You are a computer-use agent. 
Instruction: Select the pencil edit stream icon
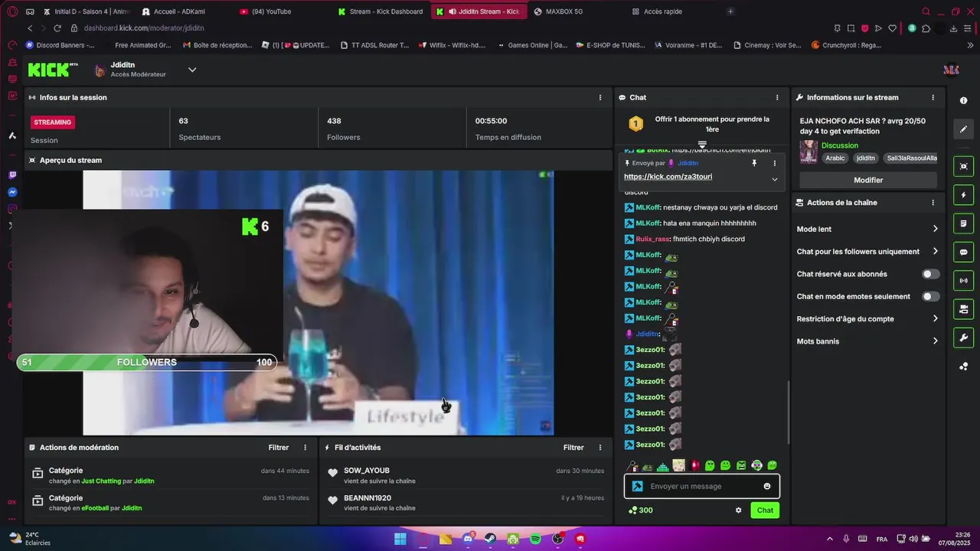tap(963, 129)
